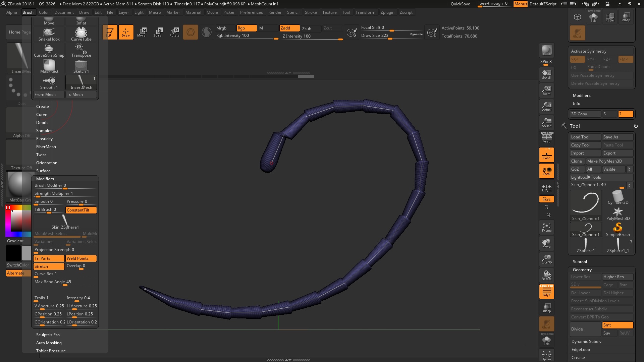Activate the Move transform icon
Image resolution: width=644 pixels, height=362 pixels.
pos(142,32)
